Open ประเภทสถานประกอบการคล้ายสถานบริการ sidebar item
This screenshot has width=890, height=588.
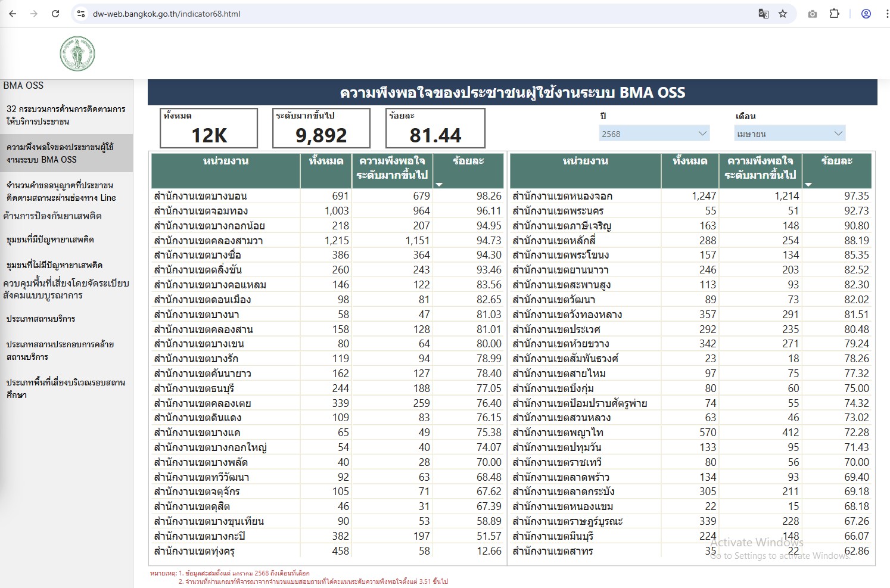(60, 350)
